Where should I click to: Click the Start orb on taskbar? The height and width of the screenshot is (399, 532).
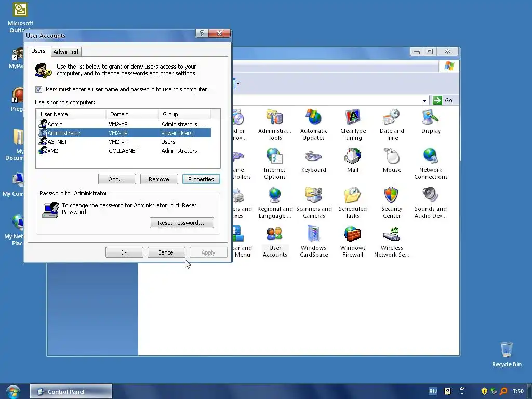pyautogui.click(x=13, y=392)
